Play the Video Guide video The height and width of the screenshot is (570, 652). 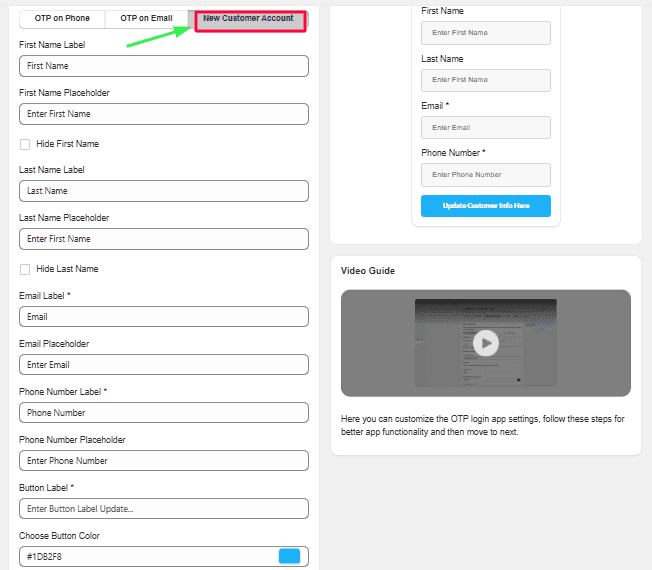[x=486, y=343]
